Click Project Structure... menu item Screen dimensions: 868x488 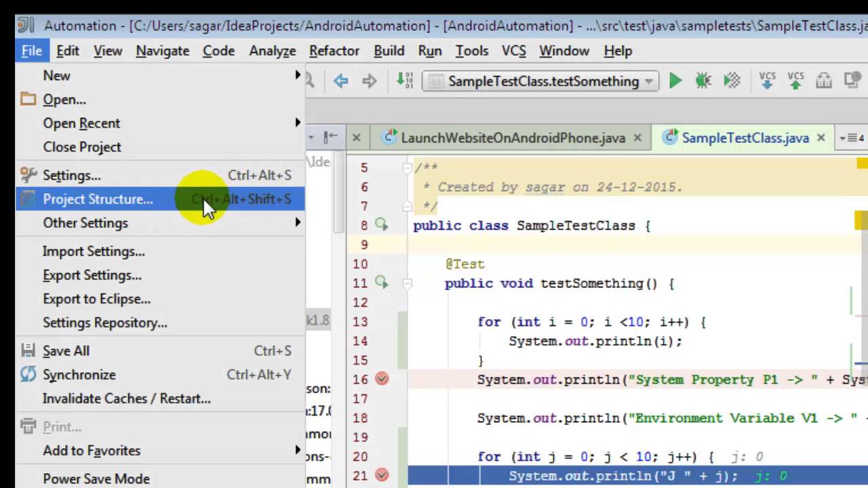click(160, 199)
